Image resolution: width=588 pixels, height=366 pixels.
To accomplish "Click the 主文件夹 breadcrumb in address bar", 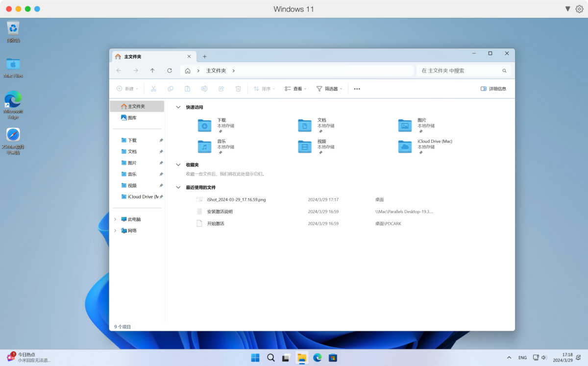I will coord(216,71).
